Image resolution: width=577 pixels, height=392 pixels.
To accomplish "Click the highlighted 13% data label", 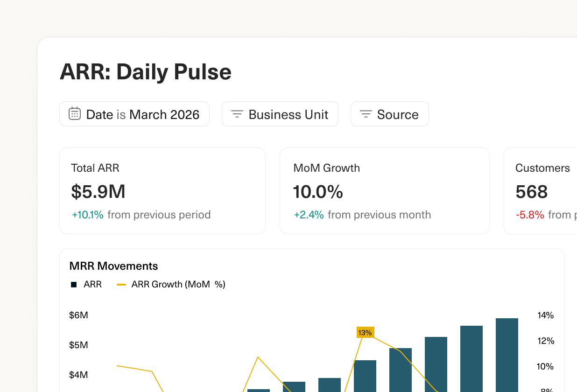I will pyautogui.click(x=366, y=332).
